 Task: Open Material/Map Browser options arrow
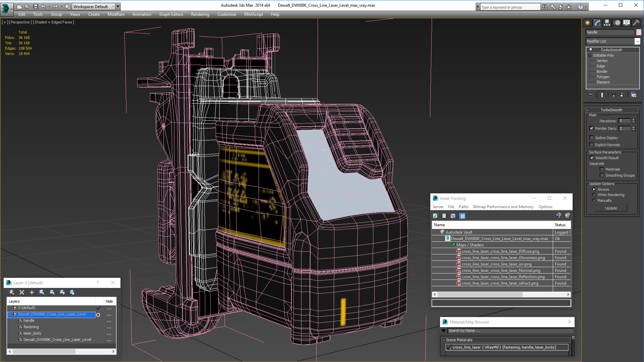click(x=444, y=330)
